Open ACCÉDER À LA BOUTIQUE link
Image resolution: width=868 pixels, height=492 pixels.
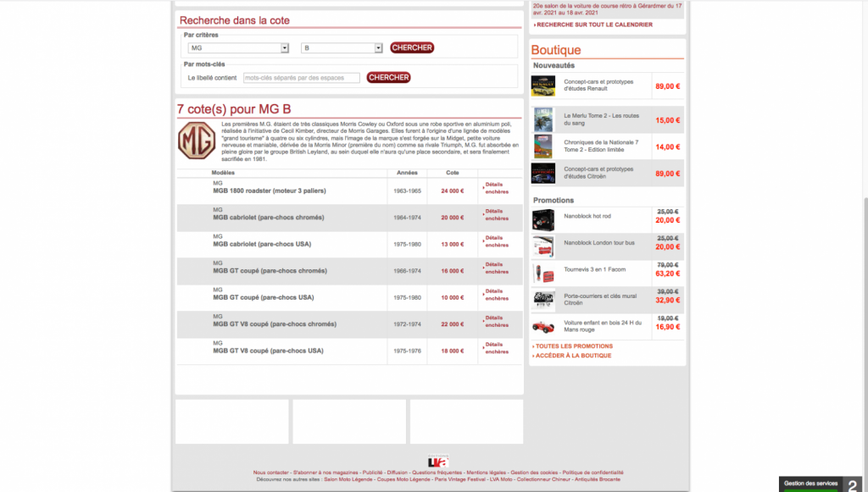pos(572,356)
